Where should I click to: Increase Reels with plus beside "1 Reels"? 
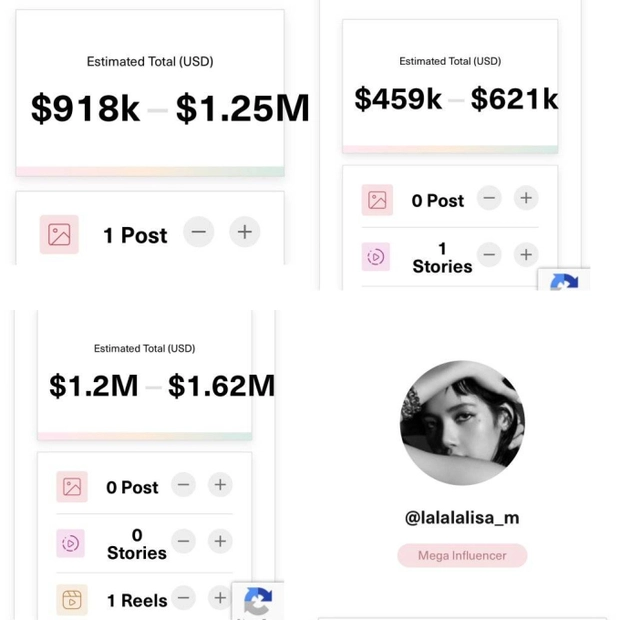pos(220,597)
